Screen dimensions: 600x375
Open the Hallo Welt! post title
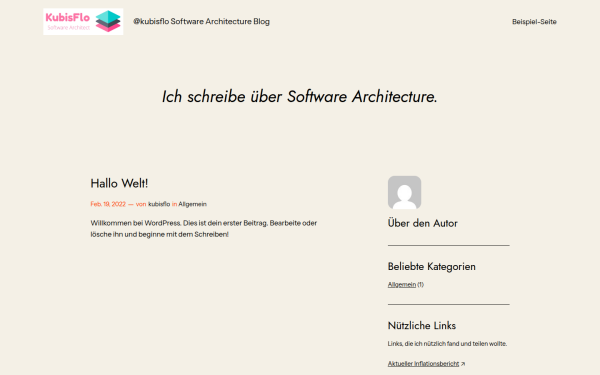pyautogui.click(x=119, y=183)
